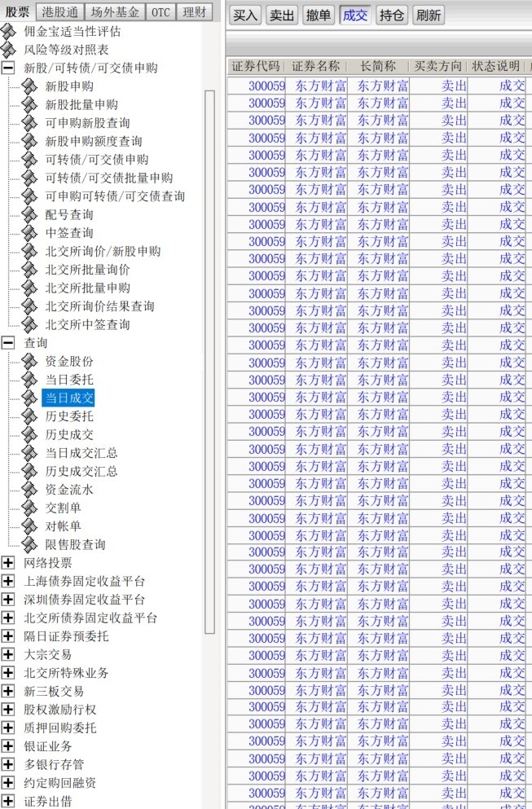Select the 北交所特殊业务 tree label
Viewport: 532px width, 809px height.
[66, 673]
